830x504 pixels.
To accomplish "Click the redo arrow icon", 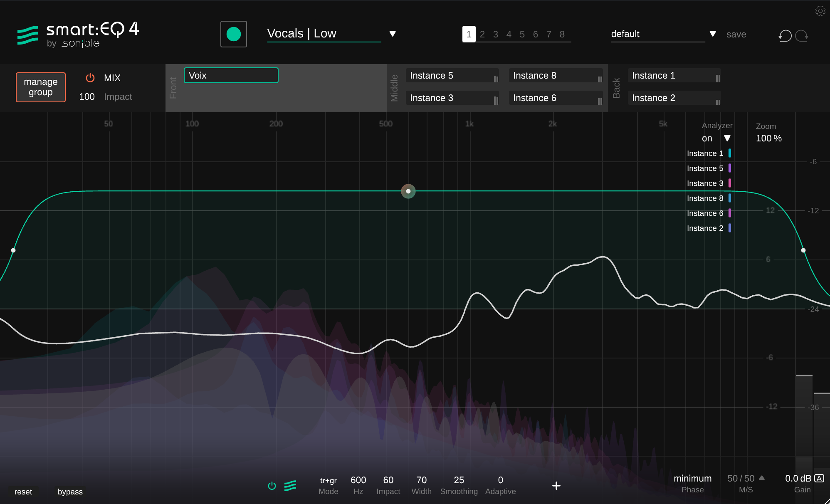I will point(802,36).
